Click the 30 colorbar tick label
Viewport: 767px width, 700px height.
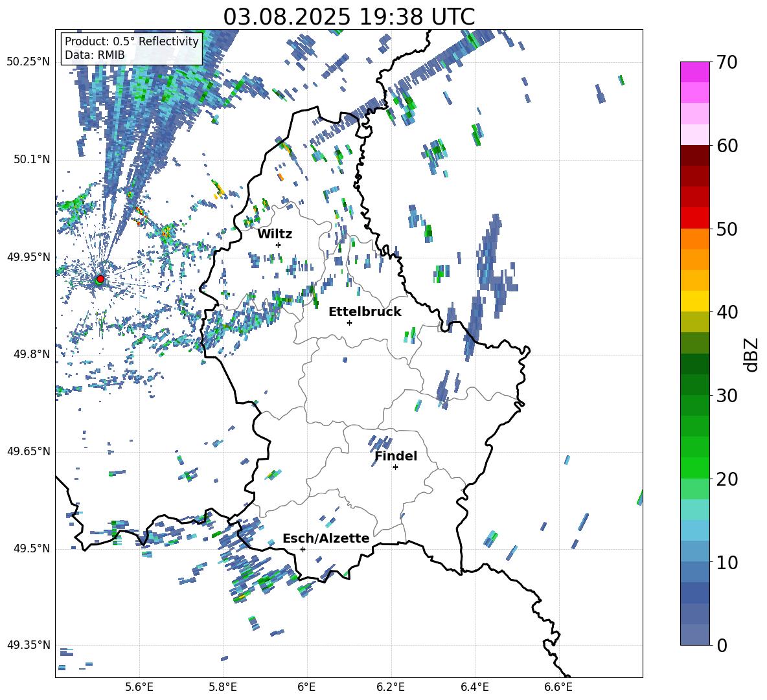pos(727,396)
